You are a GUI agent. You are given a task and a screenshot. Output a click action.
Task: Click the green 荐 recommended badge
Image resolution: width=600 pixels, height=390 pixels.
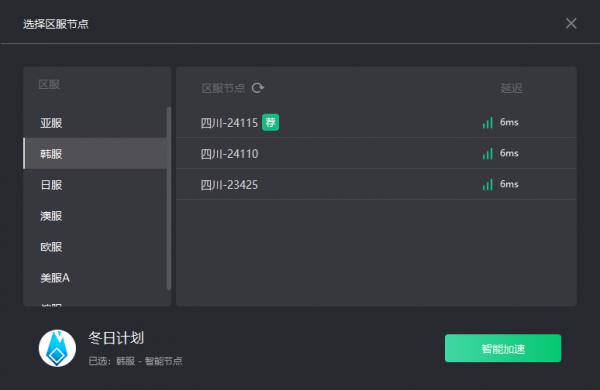(271, 122)
